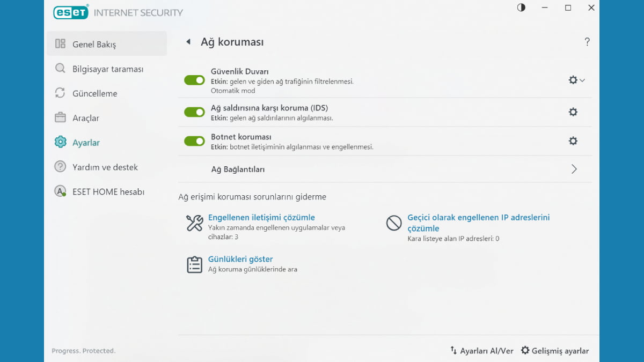Click the Günlükleri göster clipboard icon

tap(194, 264)
